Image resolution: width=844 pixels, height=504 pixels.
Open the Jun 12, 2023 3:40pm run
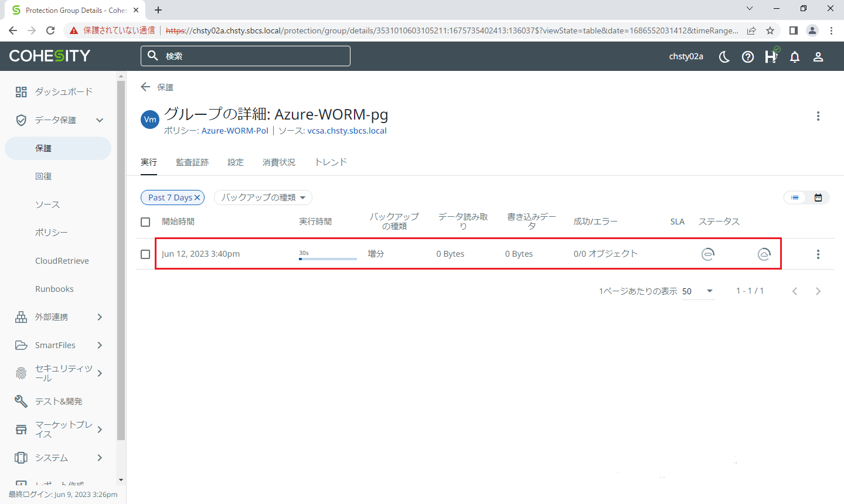(x=201, y=254)
